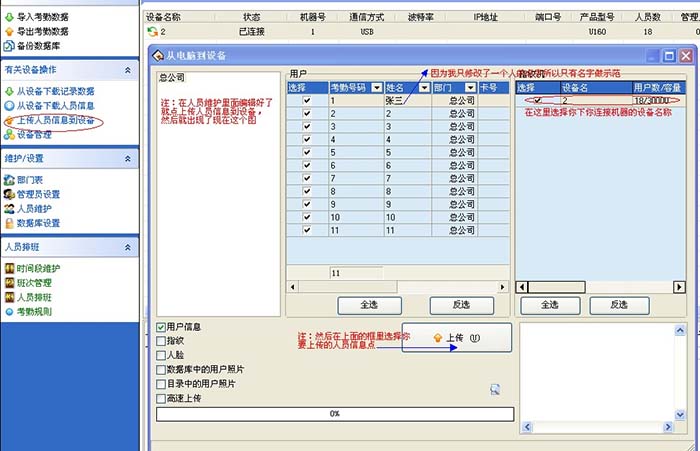
Task: Enable the 人脸 (face) checkbox
Action: [161, 355]
